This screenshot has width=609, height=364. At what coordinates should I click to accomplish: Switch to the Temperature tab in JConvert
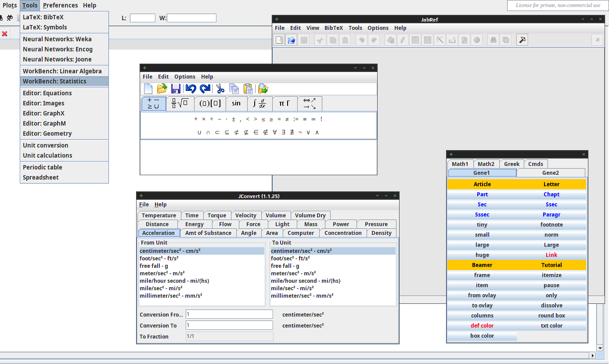159,215
